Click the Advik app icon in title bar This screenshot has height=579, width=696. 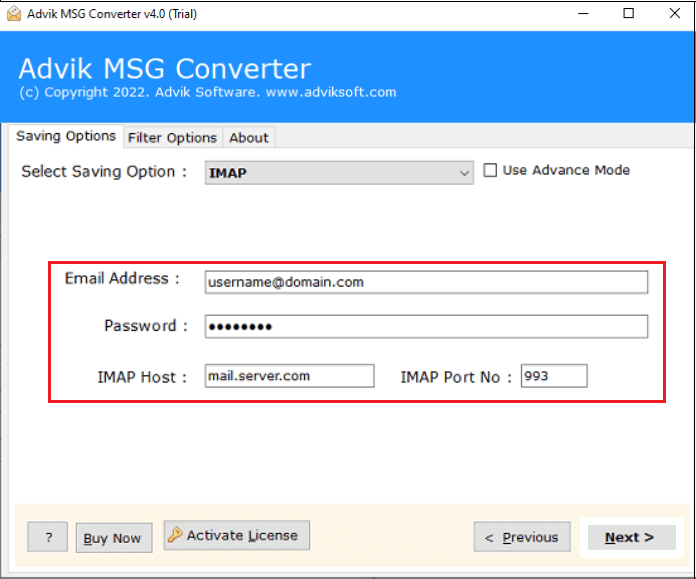14,14
